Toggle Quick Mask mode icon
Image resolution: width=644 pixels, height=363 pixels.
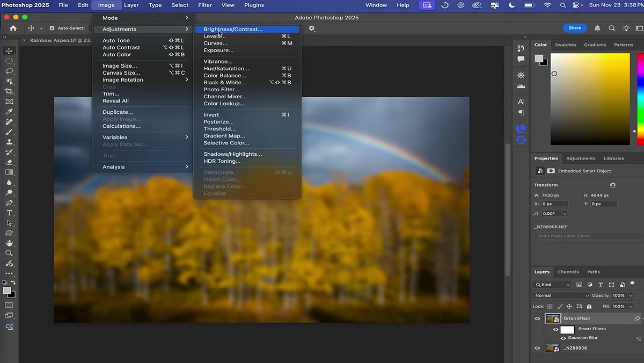[x=9, y=305]
